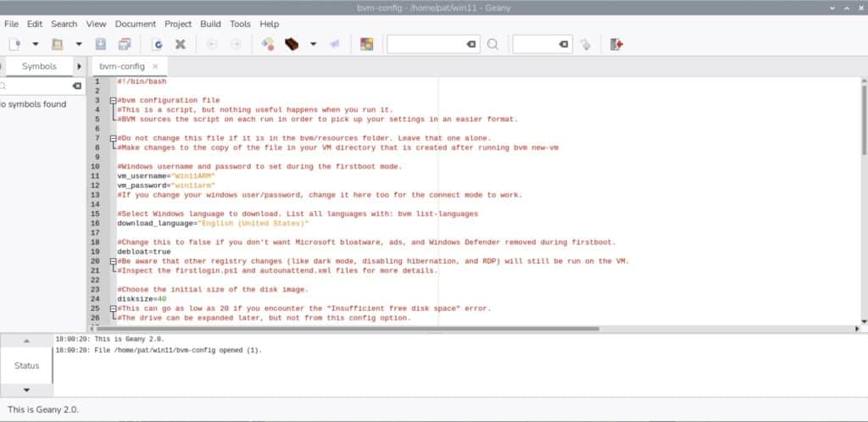Select the Symbols sidebar tab
Viewport: 868px width, 422px height.
[39, 66]
